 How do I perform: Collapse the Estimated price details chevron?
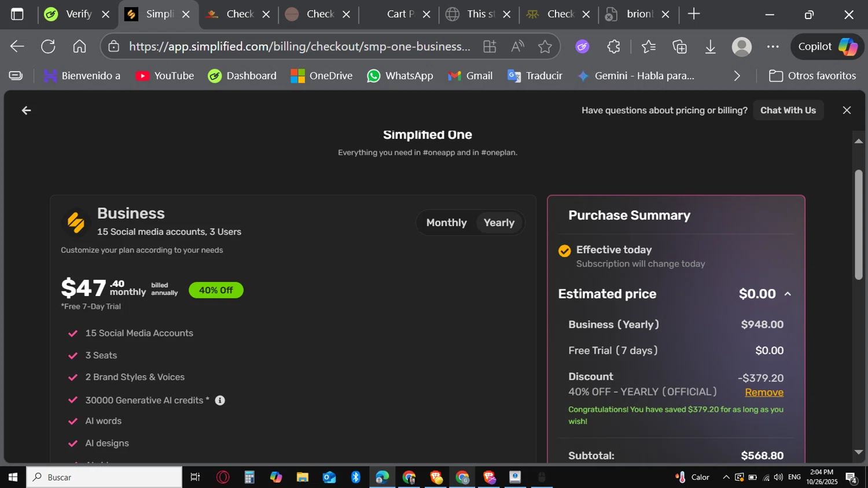tap(788, 294)
